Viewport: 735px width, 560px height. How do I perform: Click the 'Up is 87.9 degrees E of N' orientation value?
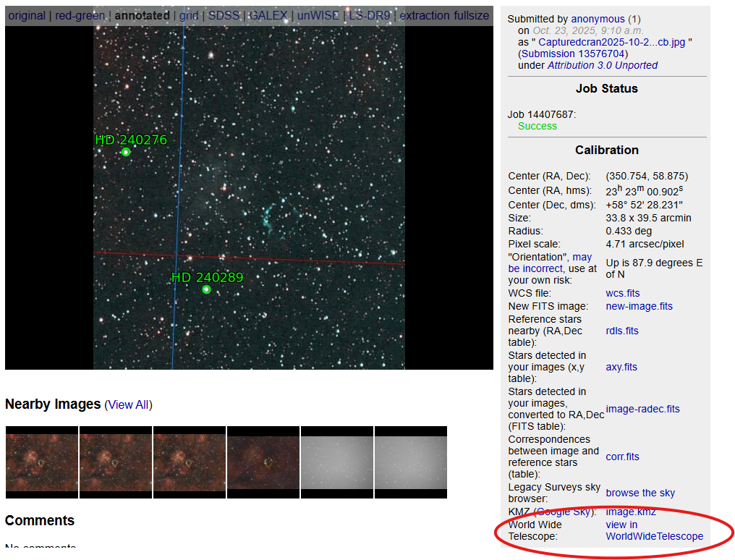pyautogui.click(x=654, y=268)
